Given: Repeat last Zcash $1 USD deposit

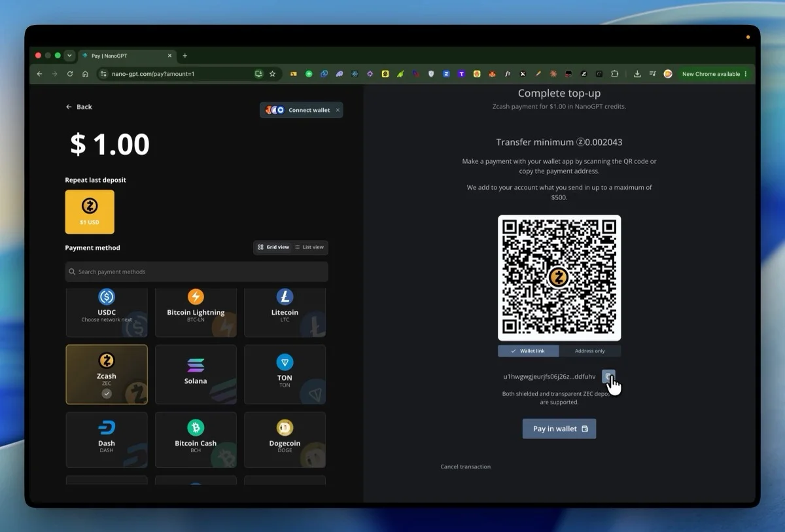Looking at the screenshot, I should click(x=90, y=212).
